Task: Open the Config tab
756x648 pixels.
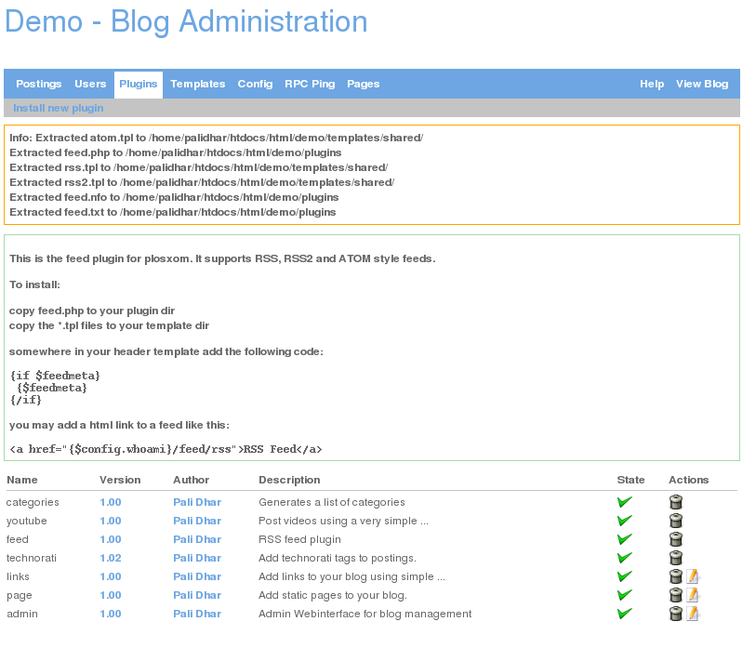Action: (255, 84)
